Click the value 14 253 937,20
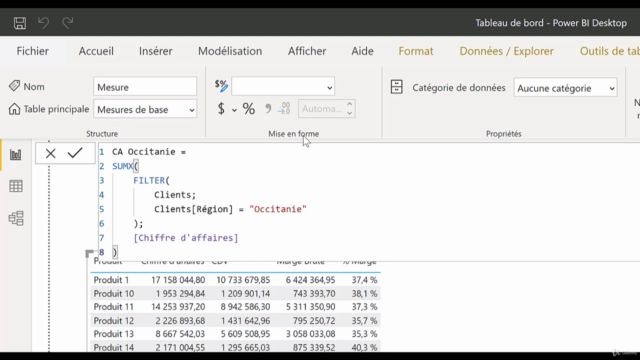Image resolution: width=640 pixels, height=360 pixels. 178,307
